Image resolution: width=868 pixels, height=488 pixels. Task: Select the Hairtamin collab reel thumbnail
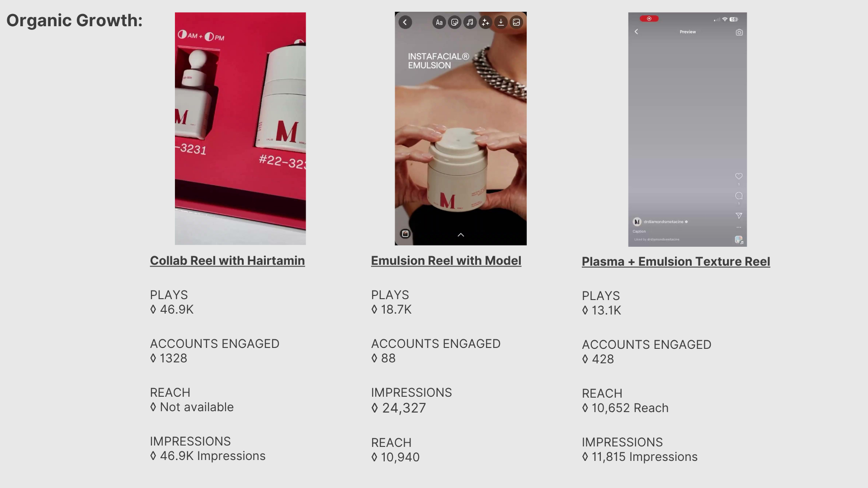(241, 129)
